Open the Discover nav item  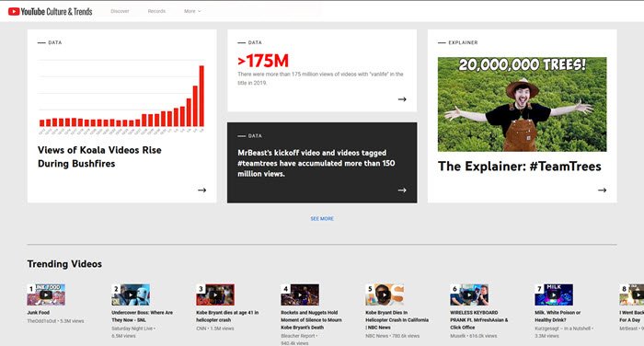[x=120, y=11]
